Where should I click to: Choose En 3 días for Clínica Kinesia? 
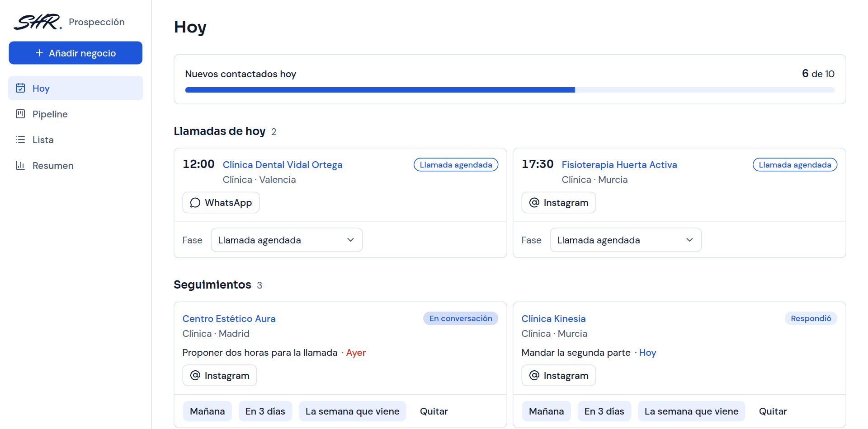tap(604, 411)
